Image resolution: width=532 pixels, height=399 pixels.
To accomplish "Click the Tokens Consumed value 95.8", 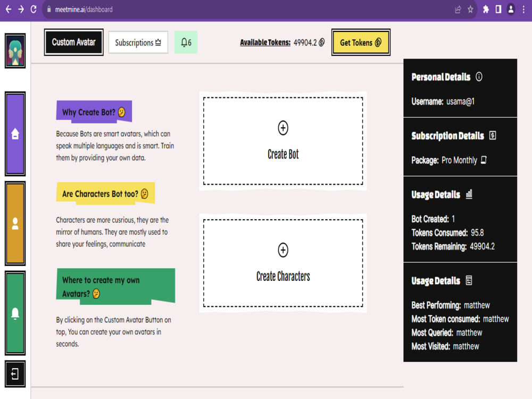I will pyautogui.click(x=477, y=232).
